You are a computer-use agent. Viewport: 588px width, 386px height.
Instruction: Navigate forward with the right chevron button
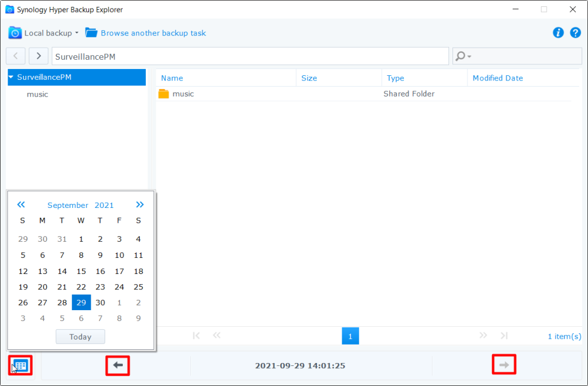click(x=38, y=56)
